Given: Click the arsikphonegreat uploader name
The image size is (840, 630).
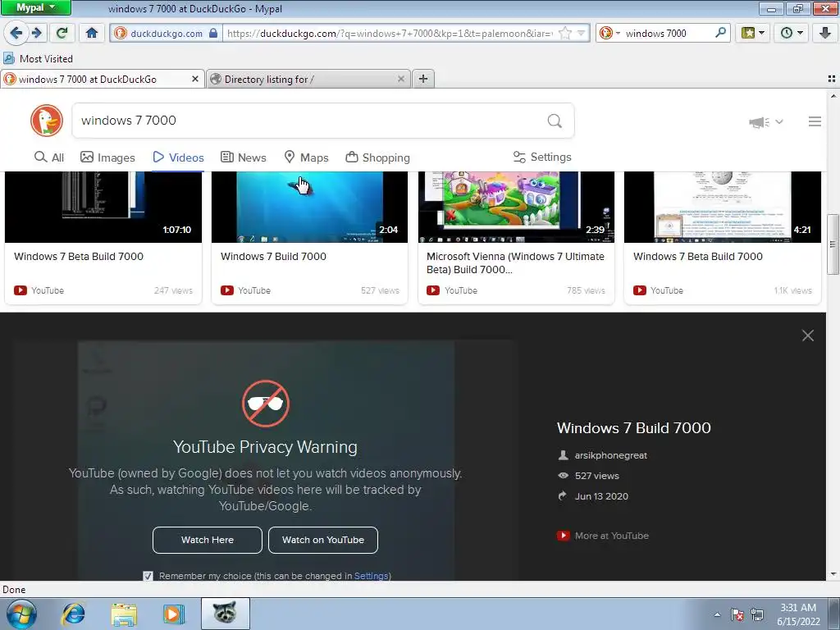Looking at the screenshot, I should tap(610, 455).
